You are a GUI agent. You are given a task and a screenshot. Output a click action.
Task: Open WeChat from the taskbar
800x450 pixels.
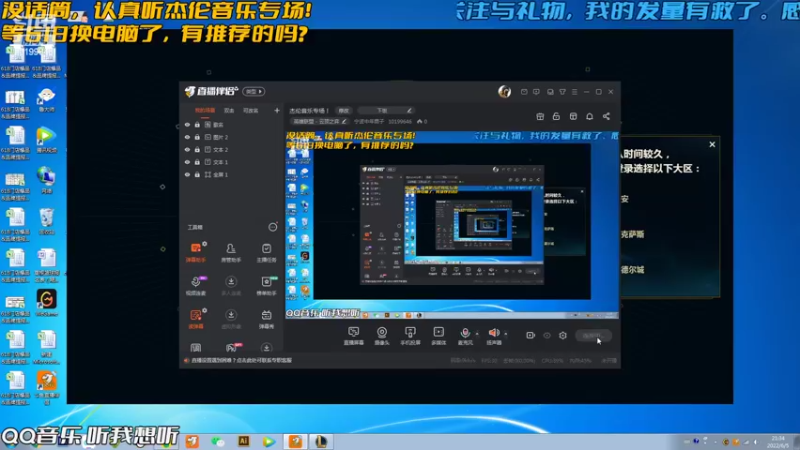pyautogui.click(x=218, y=441)
